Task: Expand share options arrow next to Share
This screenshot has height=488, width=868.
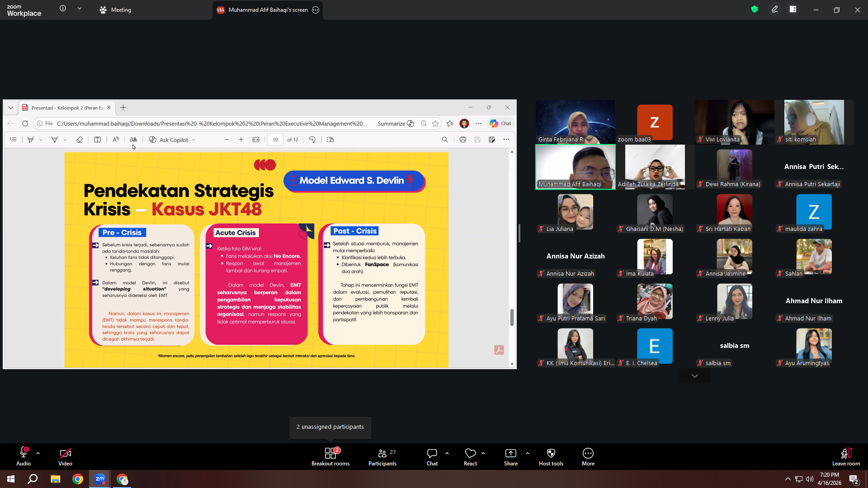Action: [x=528, y=453]
